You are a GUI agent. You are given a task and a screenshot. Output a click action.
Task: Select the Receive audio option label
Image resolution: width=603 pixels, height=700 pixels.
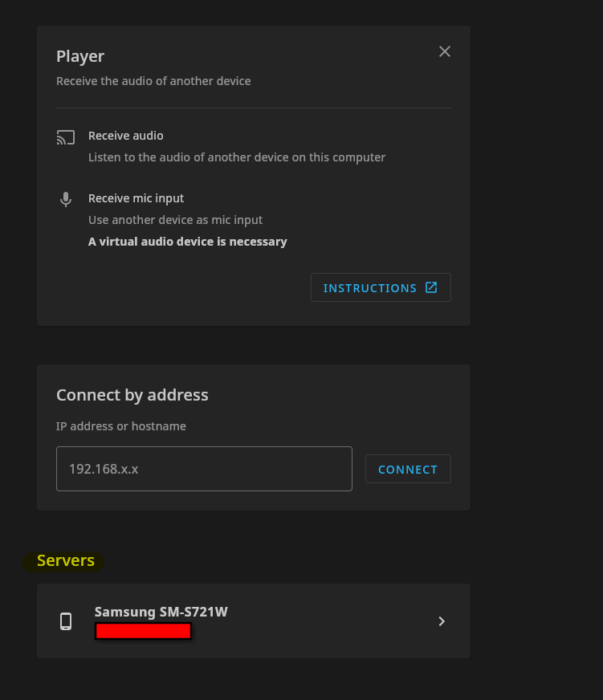tap(126, 136)
